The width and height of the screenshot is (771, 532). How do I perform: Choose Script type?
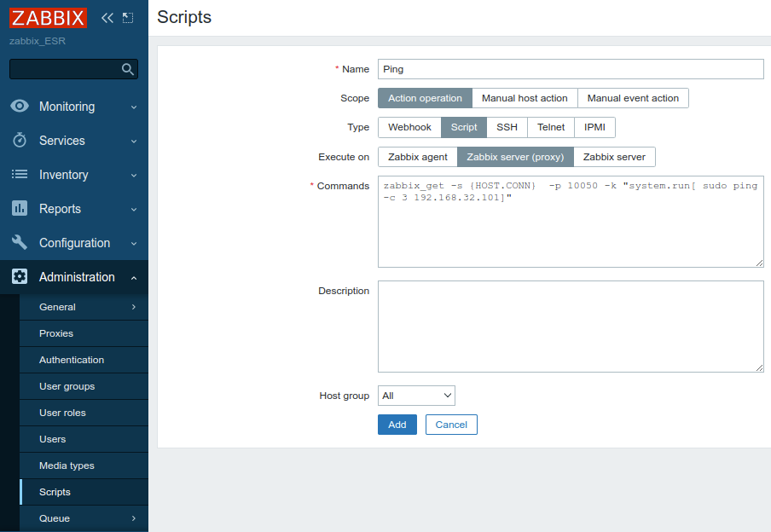coord(464,127)
